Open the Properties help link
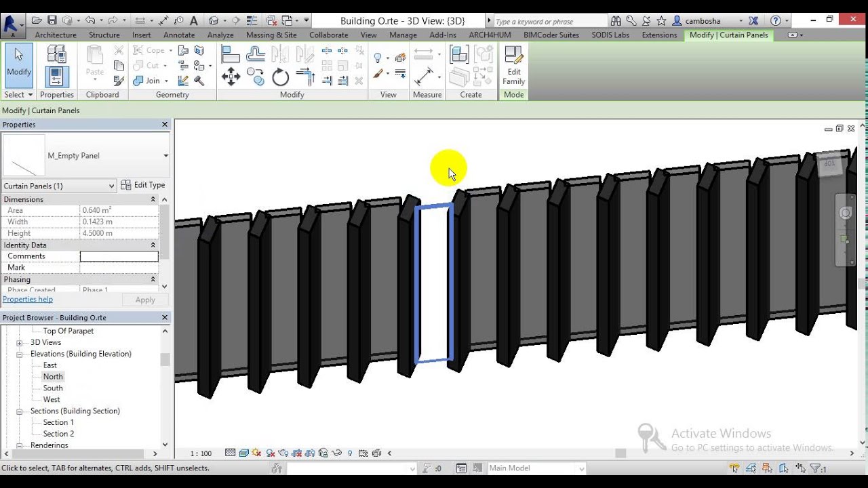 (x=28, y=300)
